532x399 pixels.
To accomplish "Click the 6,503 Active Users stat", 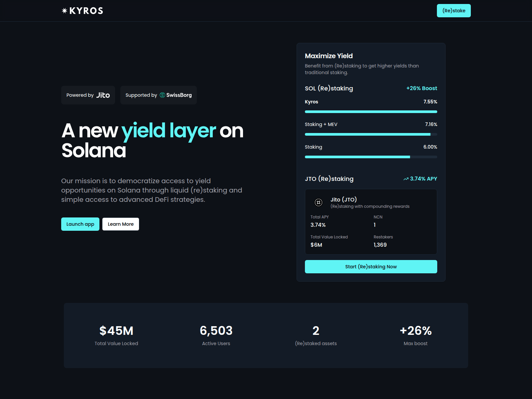I will 216,335.
